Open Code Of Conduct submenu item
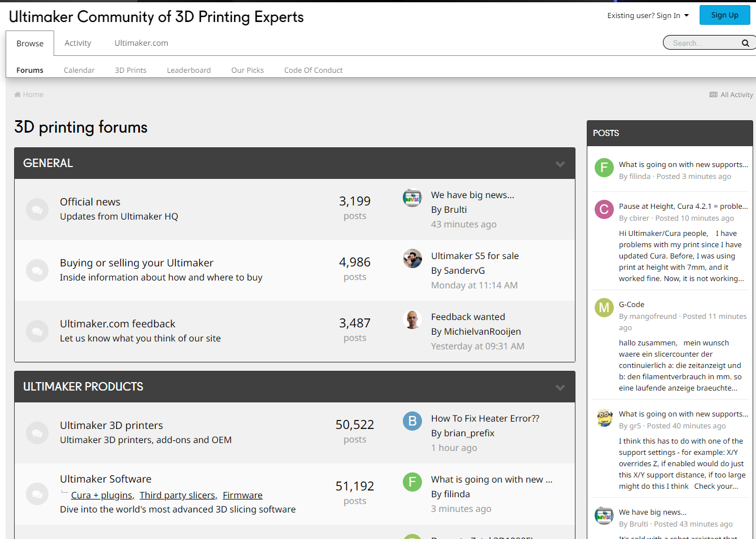The image size is (756, 539). point(314,70)
